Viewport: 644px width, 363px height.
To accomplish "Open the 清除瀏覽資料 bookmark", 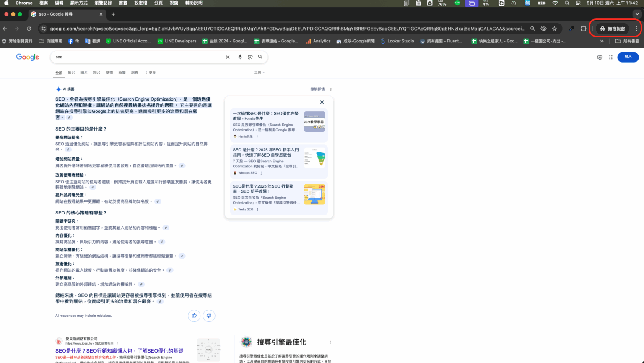I will [17, 41].
